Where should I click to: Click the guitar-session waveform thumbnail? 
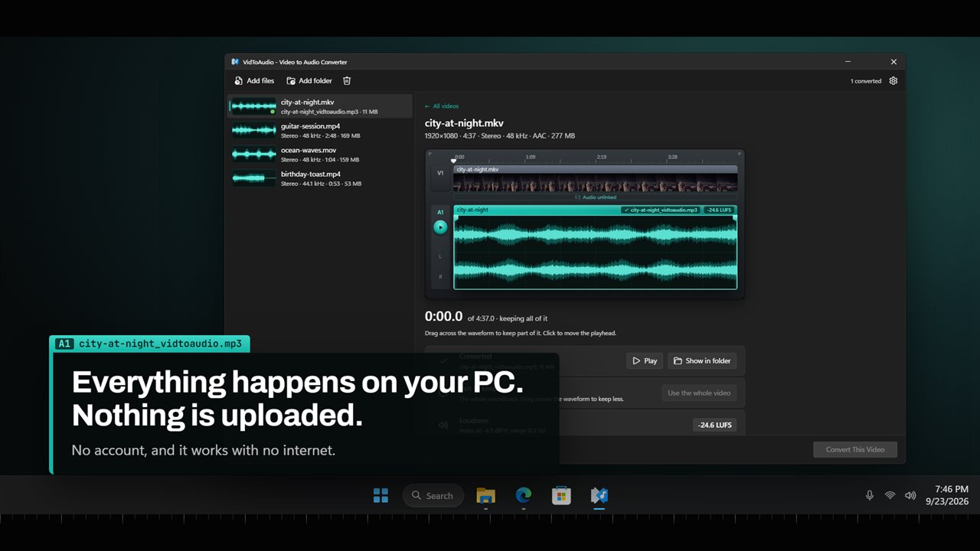tap(253, 130)
